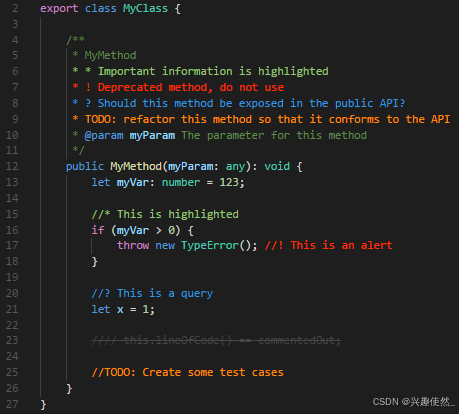This screenshot has width=459, height=414.
Task: Click the '@param' tag in the doc comment
Action: (x=104, y=135)
